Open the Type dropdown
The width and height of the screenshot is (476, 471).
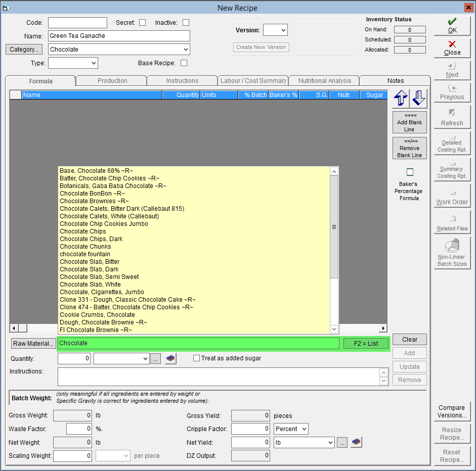tap(94, 63)
